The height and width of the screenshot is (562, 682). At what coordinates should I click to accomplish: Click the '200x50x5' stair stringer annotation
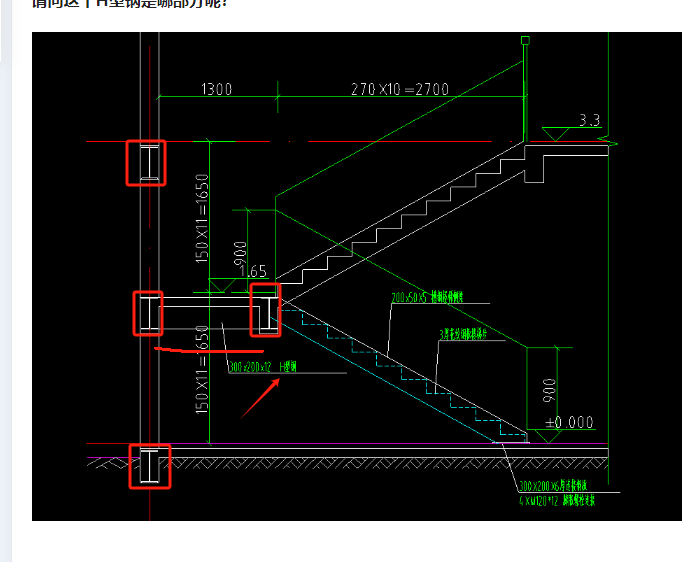click(427, 298)
